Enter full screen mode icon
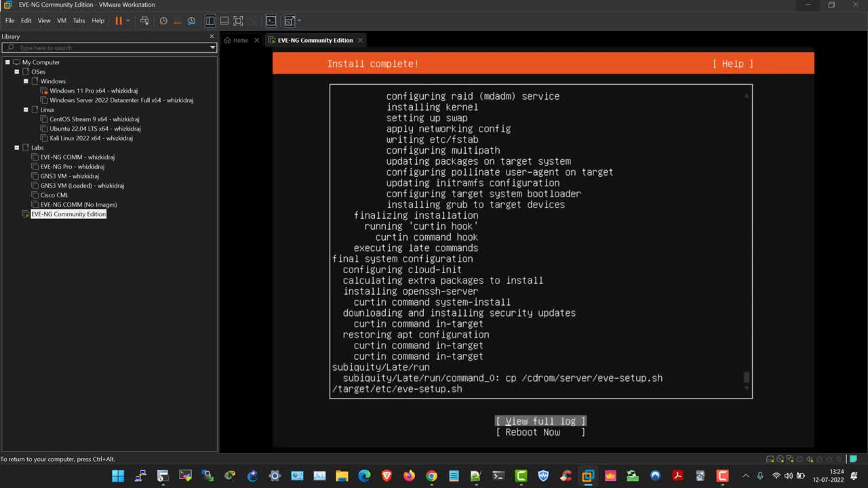The height and width of the screenshot is (488, 868). (239, 21)
